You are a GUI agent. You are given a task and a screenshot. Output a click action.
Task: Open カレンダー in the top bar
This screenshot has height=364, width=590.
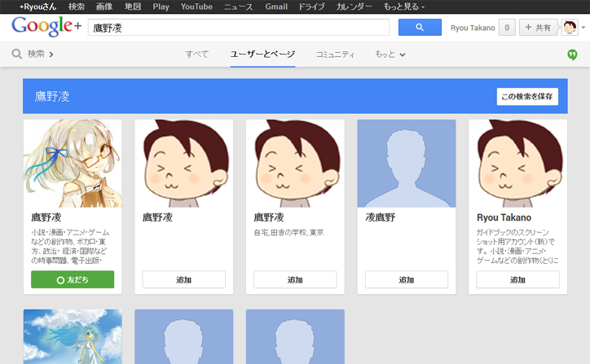pyautogui.click(x=354, y=7)
